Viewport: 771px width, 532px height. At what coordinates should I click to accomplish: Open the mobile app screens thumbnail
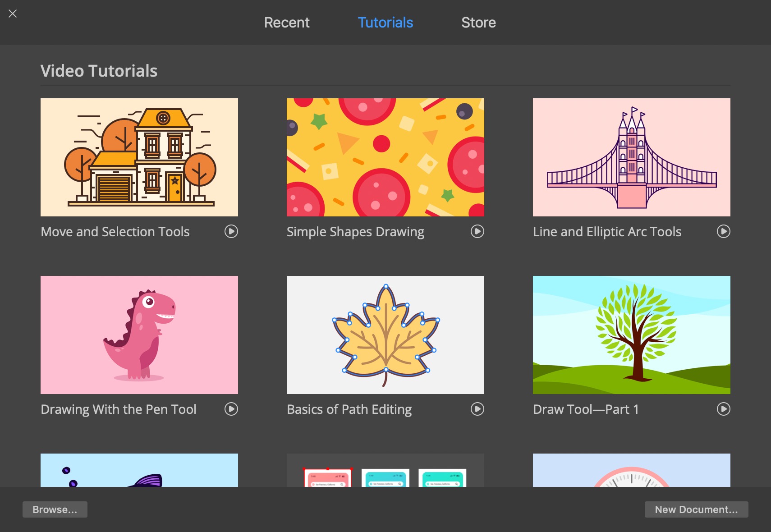pyautogui.click(x=385, y=471)
